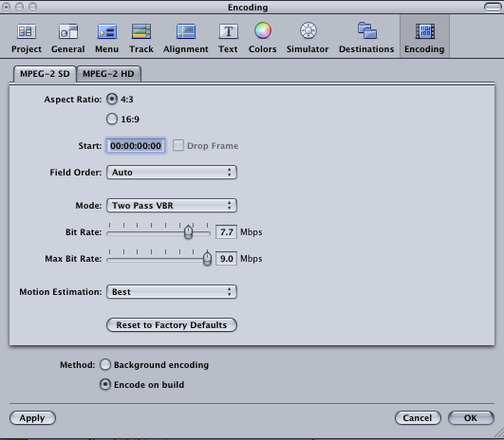This screenshot has width=504, height=440.
Task: Click the Apply button
Action: click(x=32, y=418)
